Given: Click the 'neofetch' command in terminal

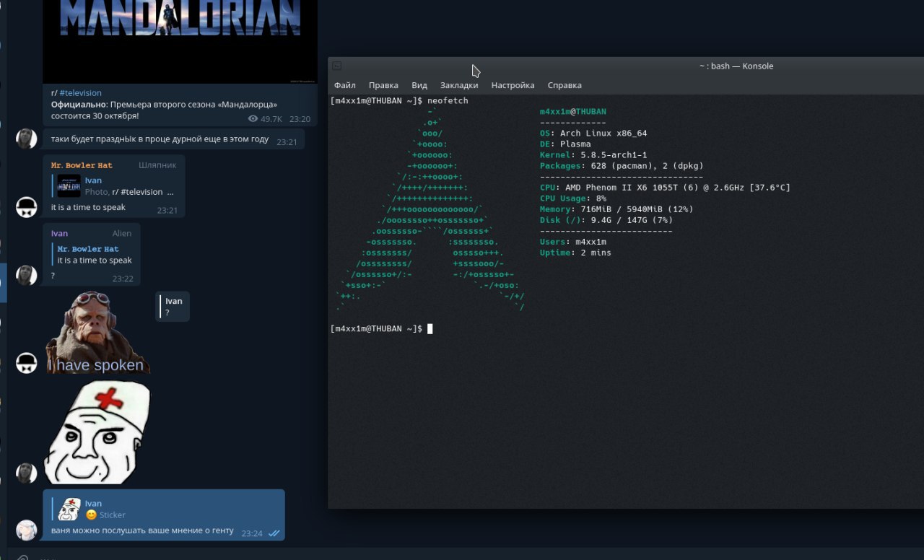Looking at the screenshot, I should (448, 101).
